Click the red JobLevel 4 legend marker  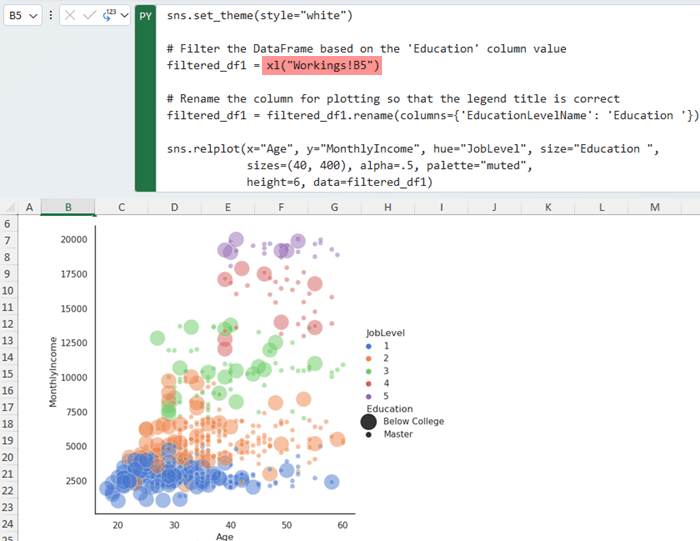(x=368, y=383)
